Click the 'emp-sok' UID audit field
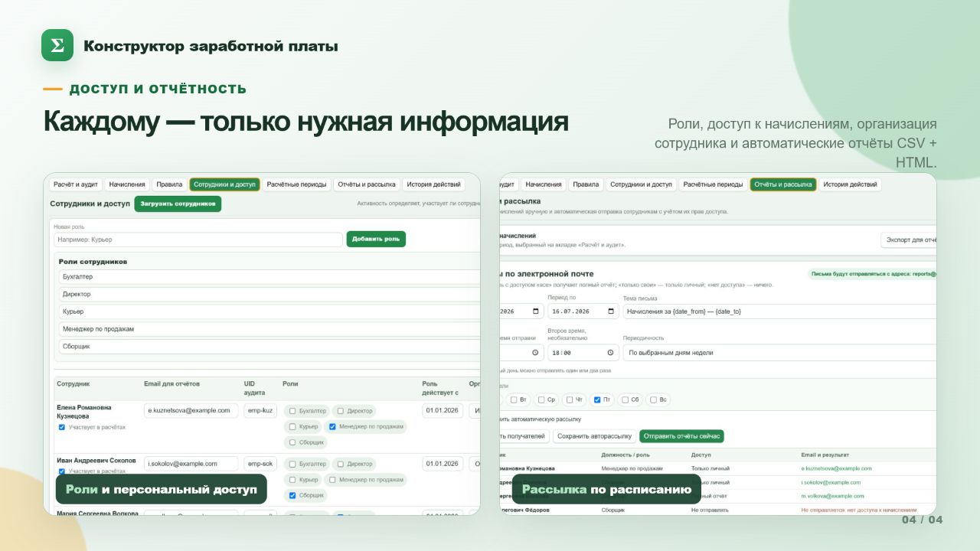 click(260, 464)
